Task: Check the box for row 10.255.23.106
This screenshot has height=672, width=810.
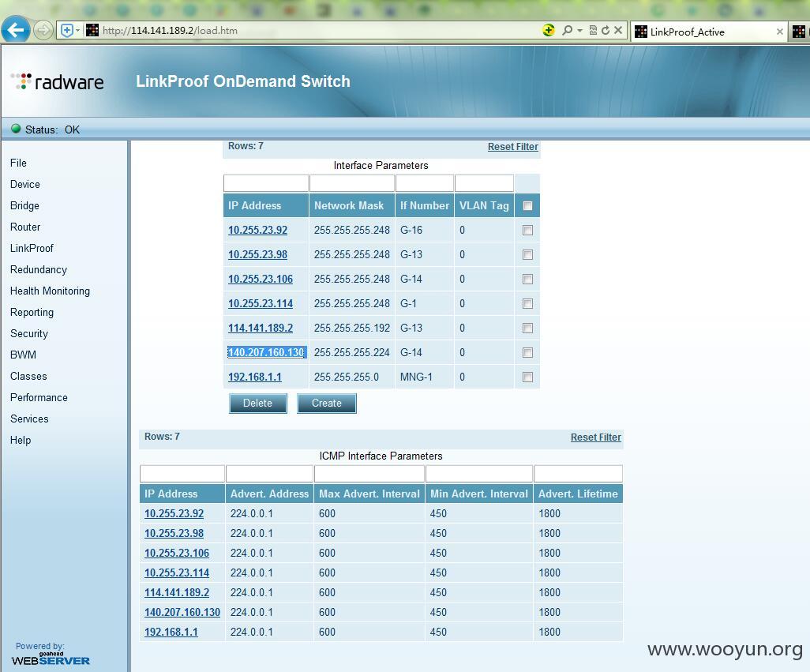Action: tap(527, 279)
